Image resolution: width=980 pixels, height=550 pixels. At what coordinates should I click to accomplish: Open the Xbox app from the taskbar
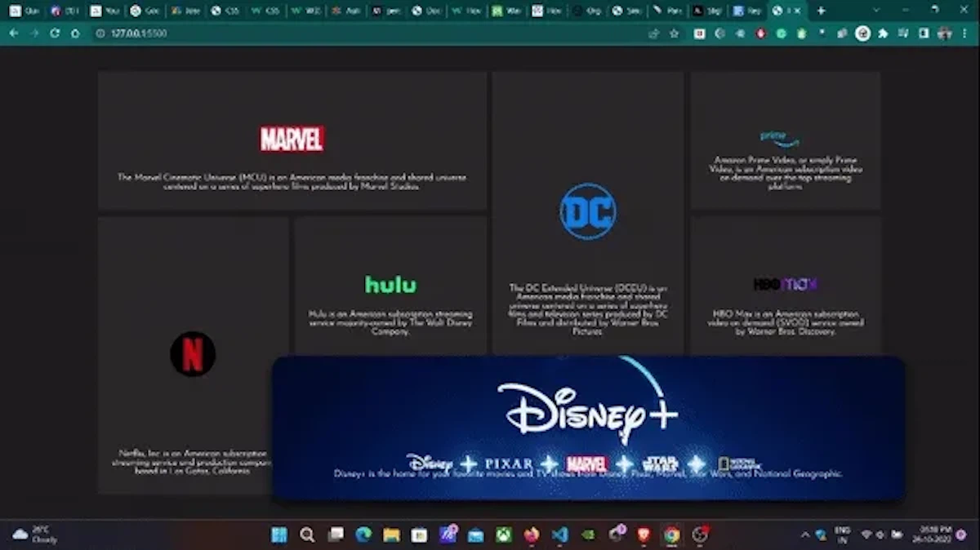click(x=503, y=534)
